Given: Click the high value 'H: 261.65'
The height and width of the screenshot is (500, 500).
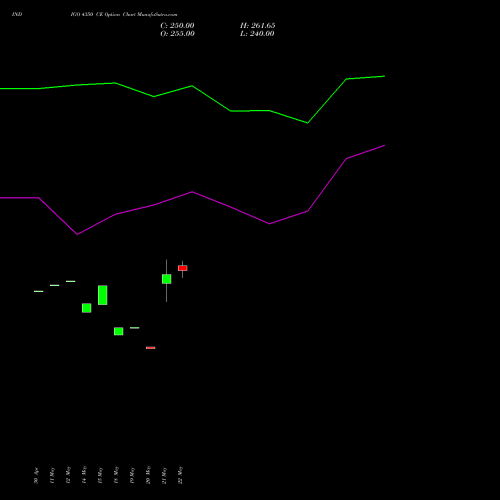Looking at the screenshot, I should coord(258,26).
